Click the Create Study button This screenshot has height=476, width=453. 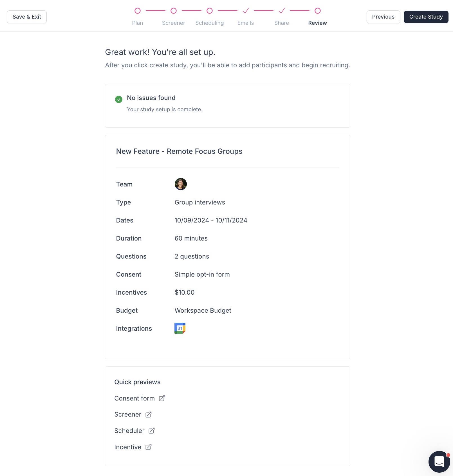426,17
